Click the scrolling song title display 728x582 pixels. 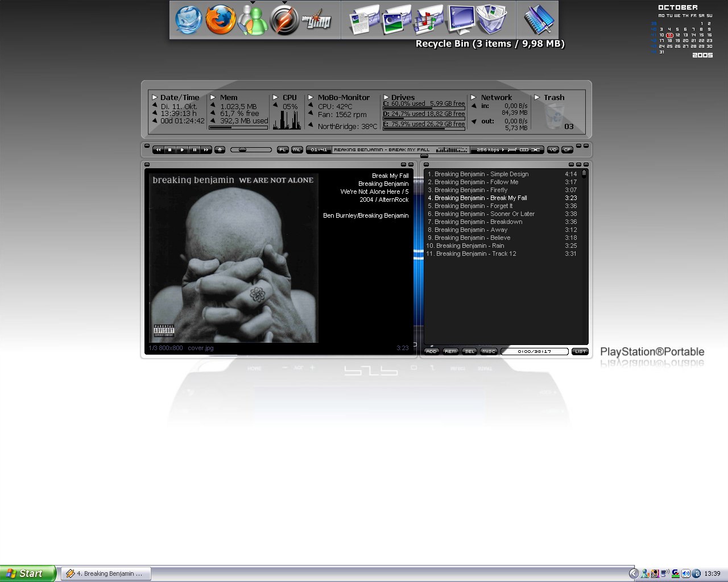pos(382,149)
